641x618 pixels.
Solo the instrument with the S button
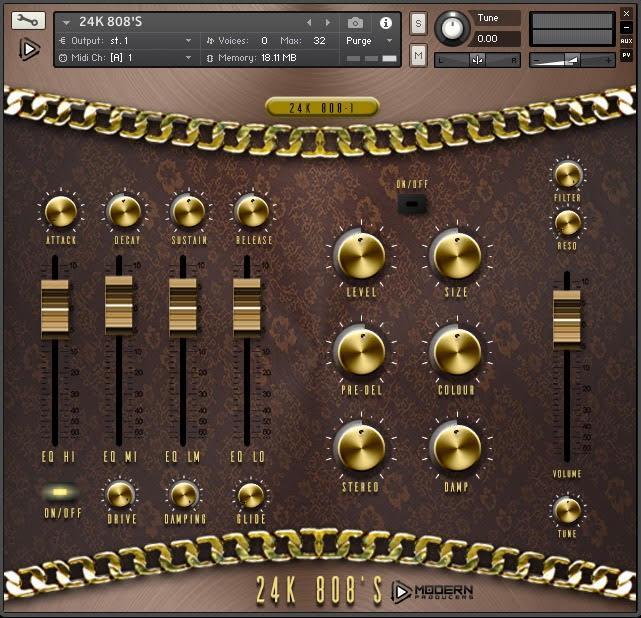[x=418, y=23]
